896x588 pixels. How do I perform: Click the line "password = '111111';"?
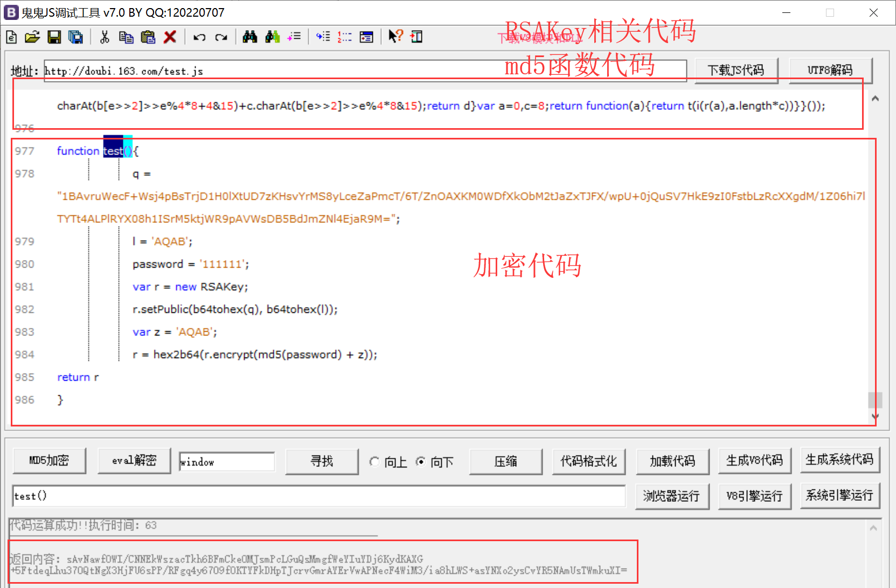191,264
